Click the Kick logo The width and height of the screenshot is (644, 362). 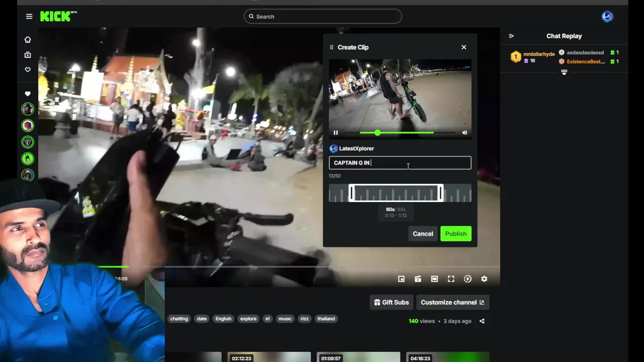(x=58, y=16)
